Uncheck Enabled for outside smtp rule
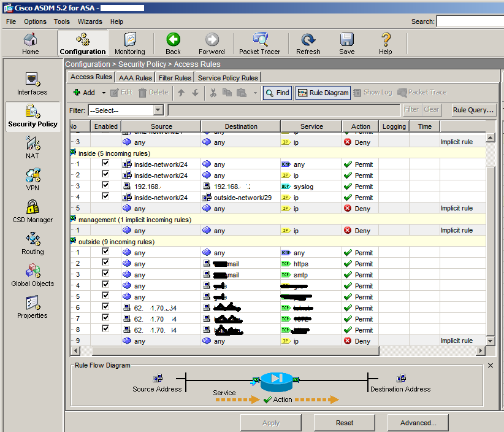 pos(105,274)
